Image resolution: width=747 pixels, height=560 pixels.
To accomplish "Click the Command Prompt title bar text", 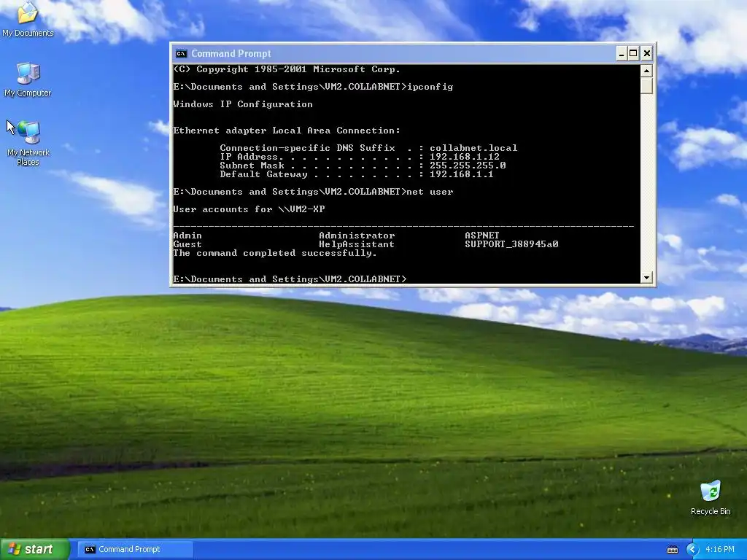I will [231, 53].
